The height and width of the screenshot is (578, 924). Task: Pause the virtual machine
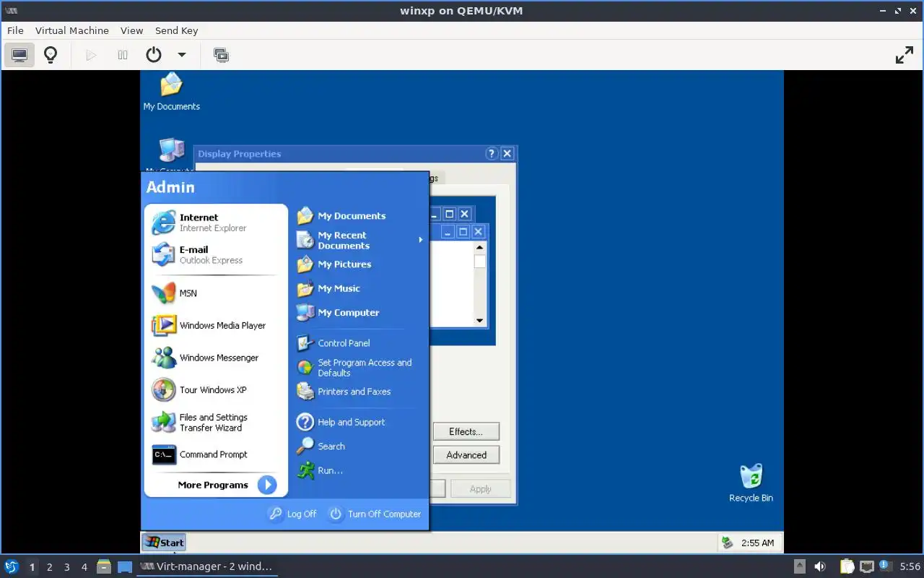click(123, 55)
